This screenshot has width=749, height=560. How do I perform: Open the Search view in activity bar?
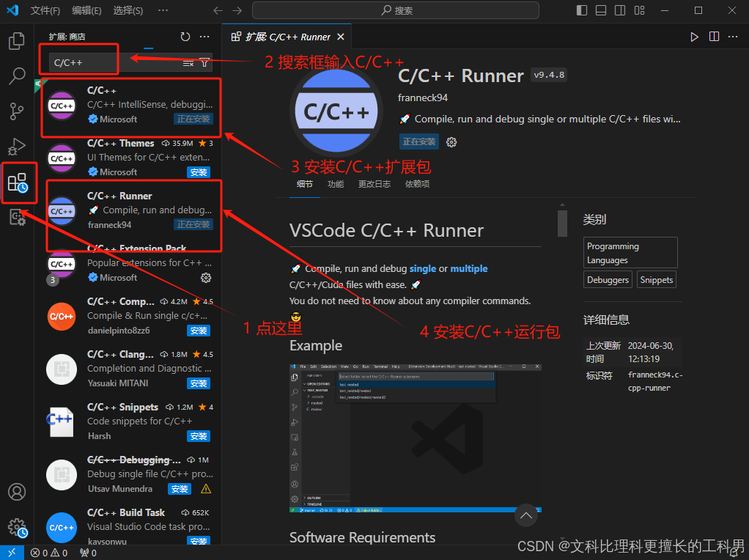click(x=17, y=76)
